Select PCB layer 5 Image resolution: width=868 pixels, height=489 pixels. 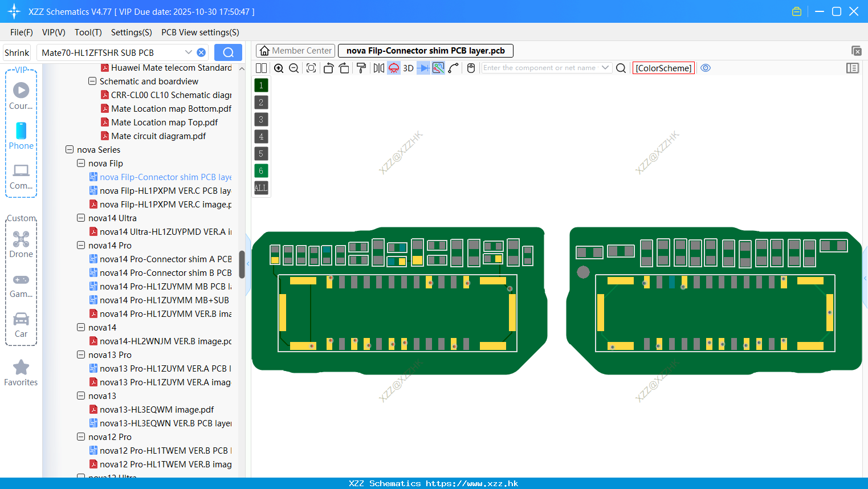point(261,154)
